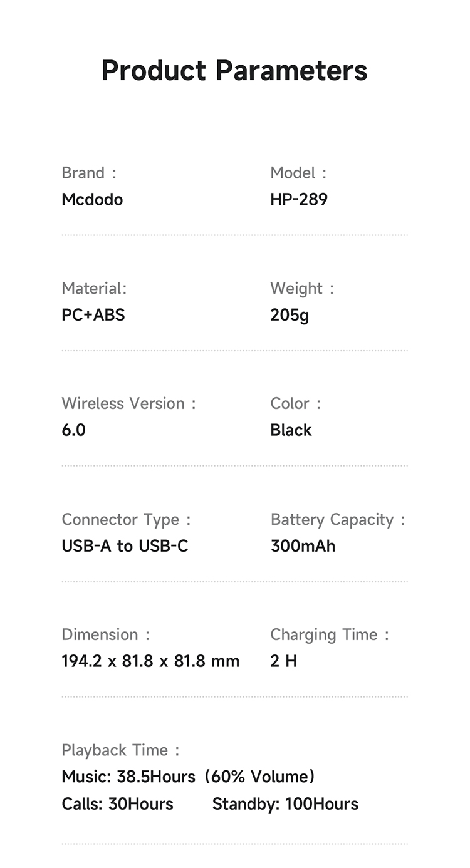Click the Product Parameters heading
Screen dimensions: 470x868
234,71
